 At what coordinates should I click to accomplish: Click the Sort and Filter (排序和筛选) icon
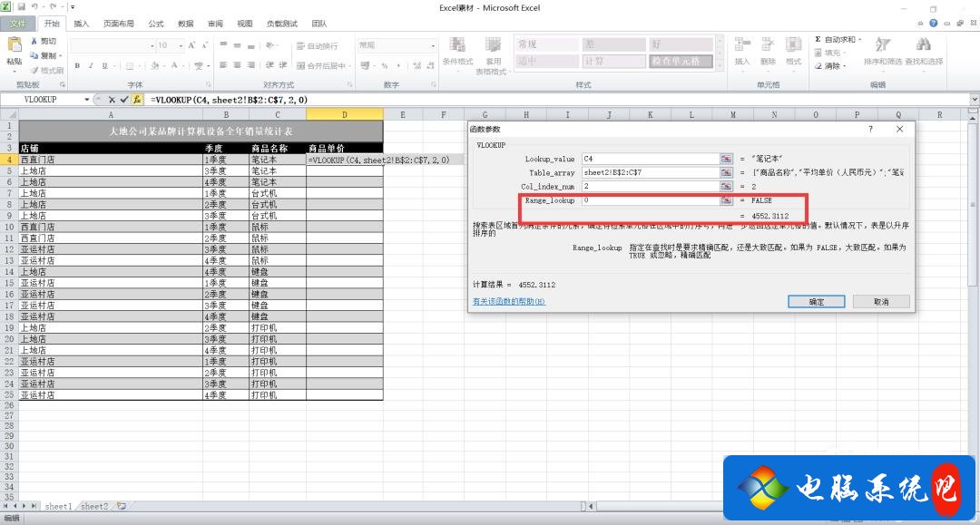tap(883, 45)
